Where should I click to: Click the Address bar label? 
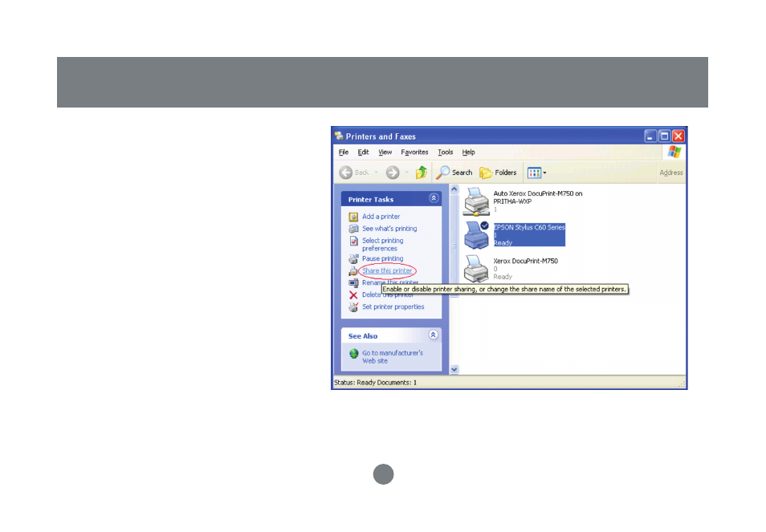(671, 173)
